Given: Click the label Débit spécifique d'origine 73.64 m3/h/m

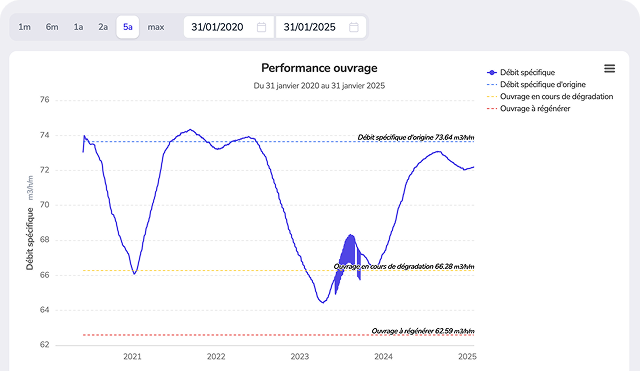Looking at the screenshot, I should point(416,137).
